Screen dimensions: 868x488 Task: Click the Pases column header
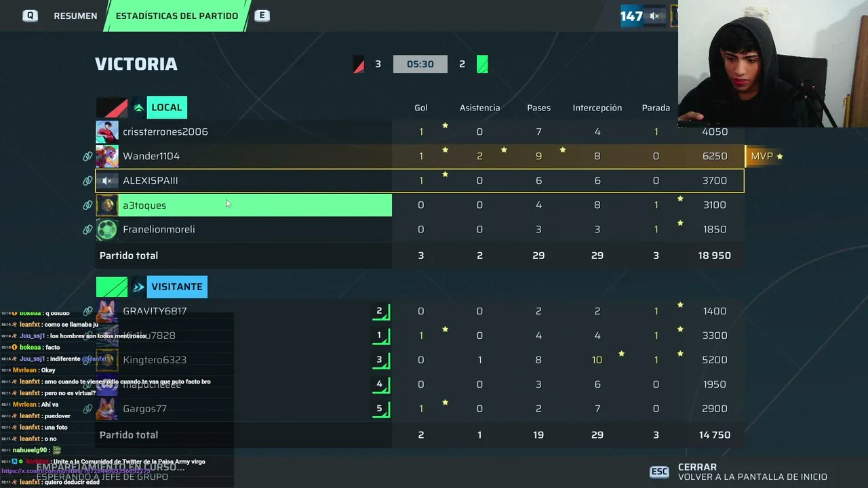click(539, 108)
